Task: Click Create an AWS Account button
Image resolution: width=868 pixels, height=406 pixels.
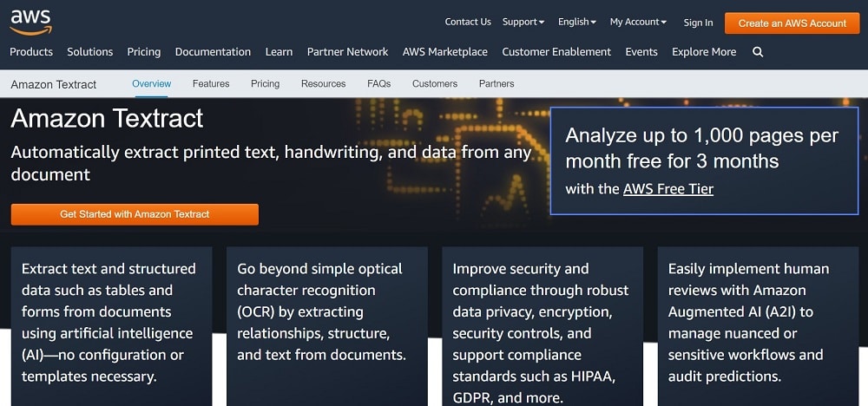Action: pos(792,23)
